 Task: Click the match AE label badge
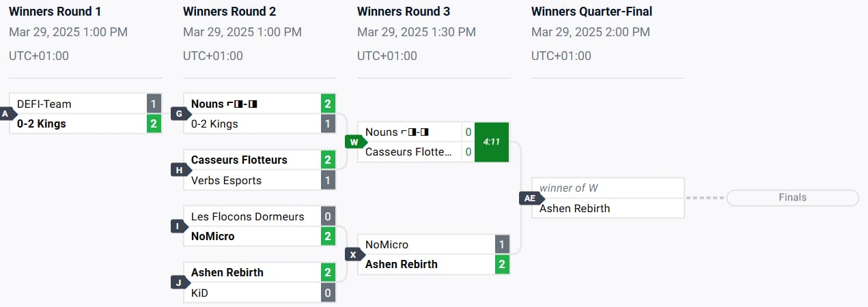[x=529, y=198]
